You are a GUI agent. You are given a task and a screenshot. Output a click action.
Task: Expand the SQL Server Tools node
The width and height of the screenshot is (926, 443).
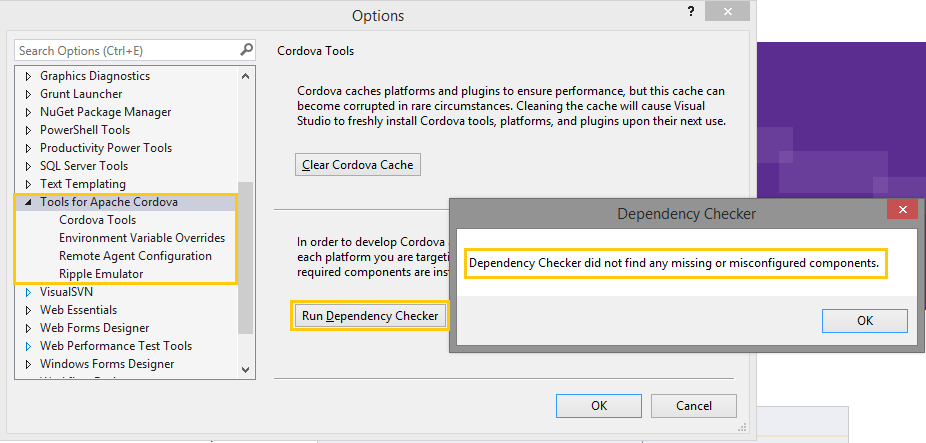28,166
